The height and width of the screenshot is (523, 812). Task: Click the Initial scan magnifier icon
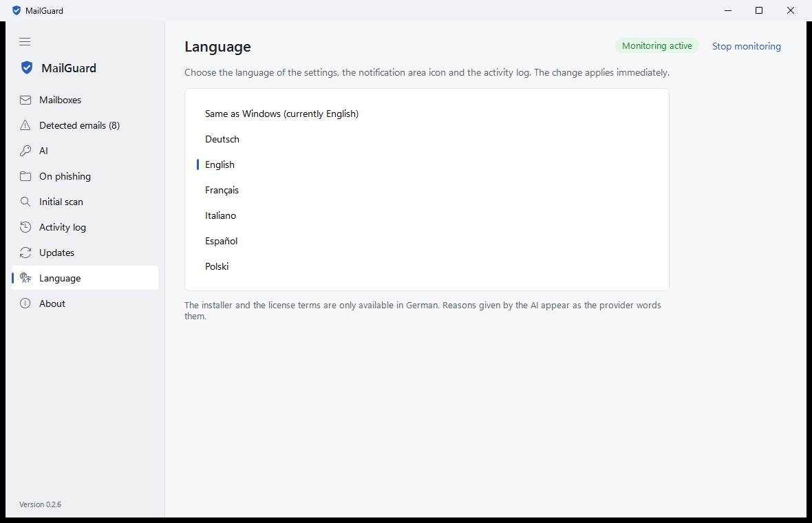[25, 202]
